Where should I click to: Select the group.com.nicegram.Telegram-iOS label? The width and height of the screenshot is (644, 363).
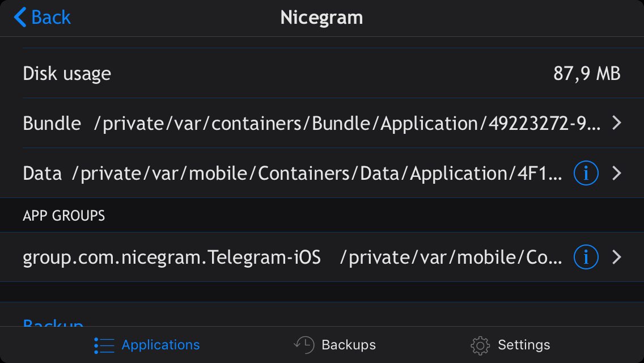point(172,258)
